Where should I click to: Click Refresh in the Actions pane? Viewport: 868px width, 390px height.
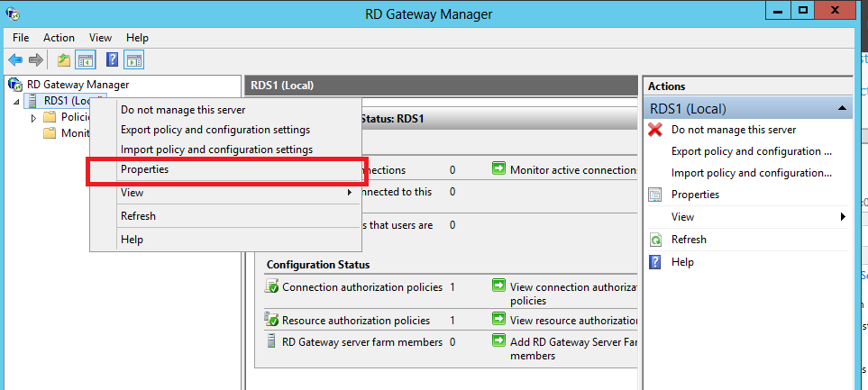click(689, 240)
